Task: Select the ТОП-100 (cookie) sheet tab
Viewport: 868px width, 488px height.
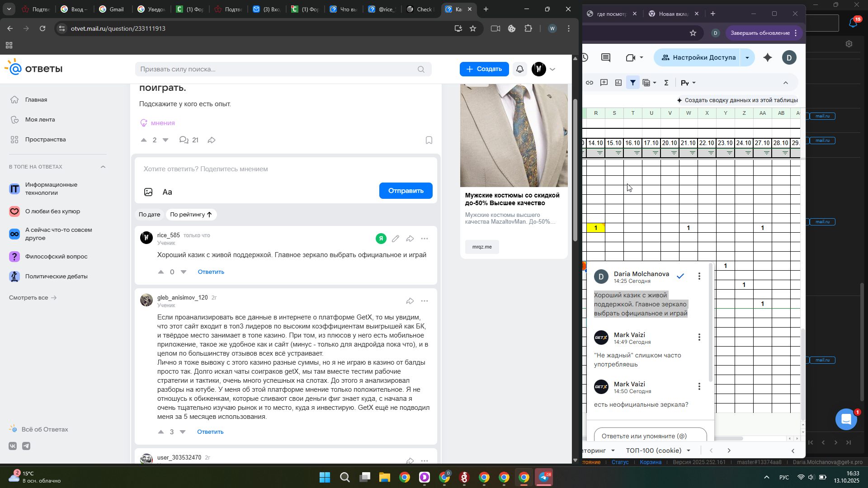Action: pos(653,450)
